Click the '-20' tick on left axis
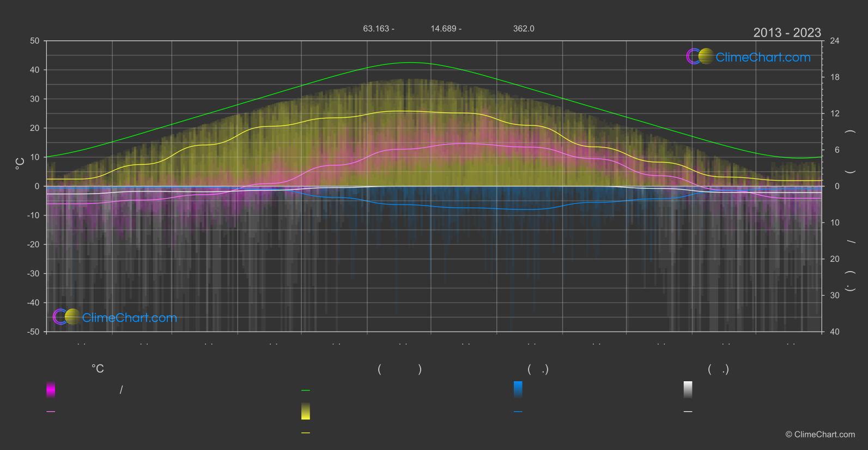Viewport: 868px width, 450px height. [33, 244]
